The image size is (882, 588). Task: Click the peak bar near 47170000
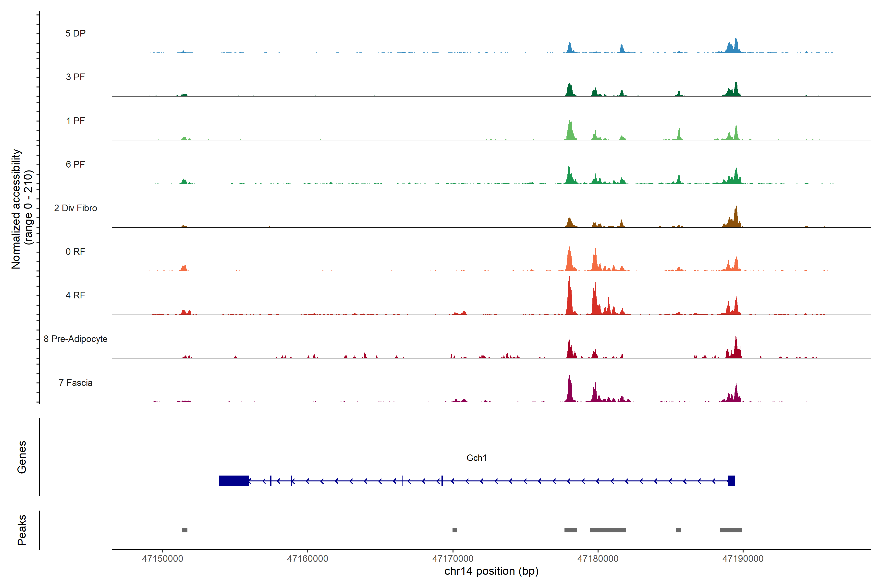pyautogui.click(x=454, y=530)
